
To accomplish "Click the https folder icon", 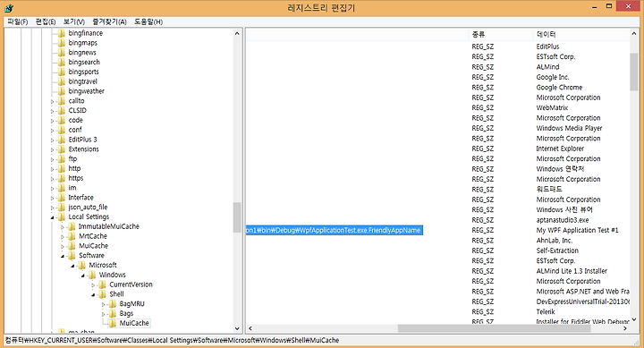I will (x=62, y=178).
